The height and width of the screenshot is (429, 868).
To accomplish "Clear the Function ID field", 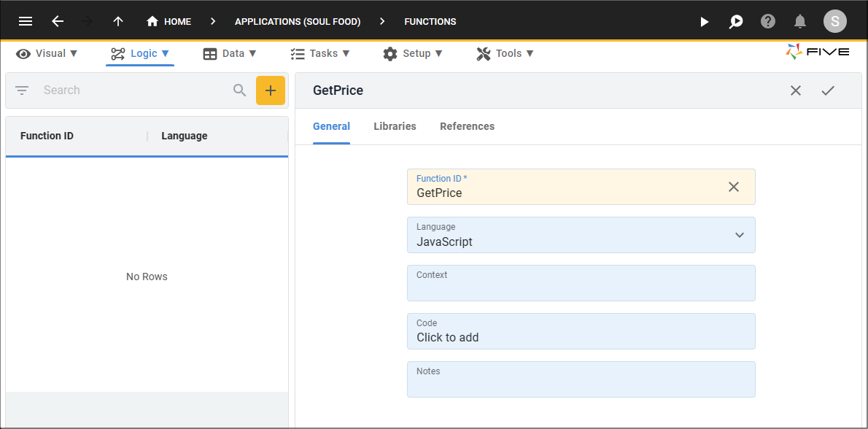I will [734, 187].
